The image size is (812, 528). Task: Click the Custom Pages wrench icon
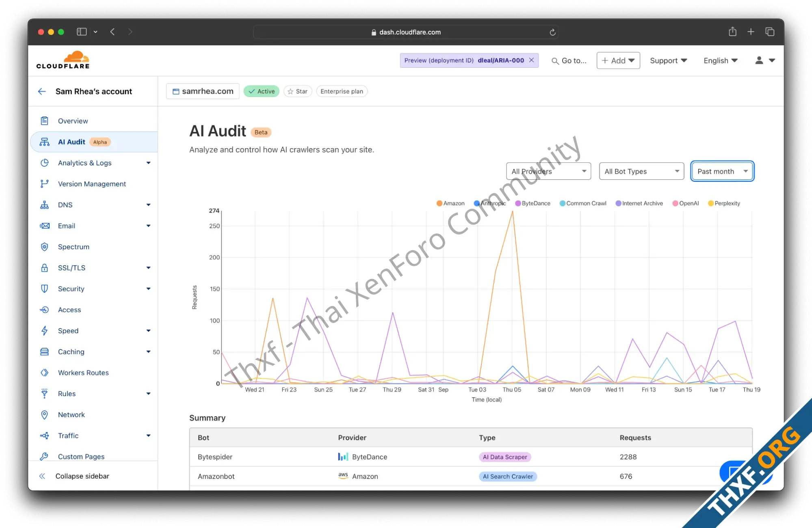45,457
